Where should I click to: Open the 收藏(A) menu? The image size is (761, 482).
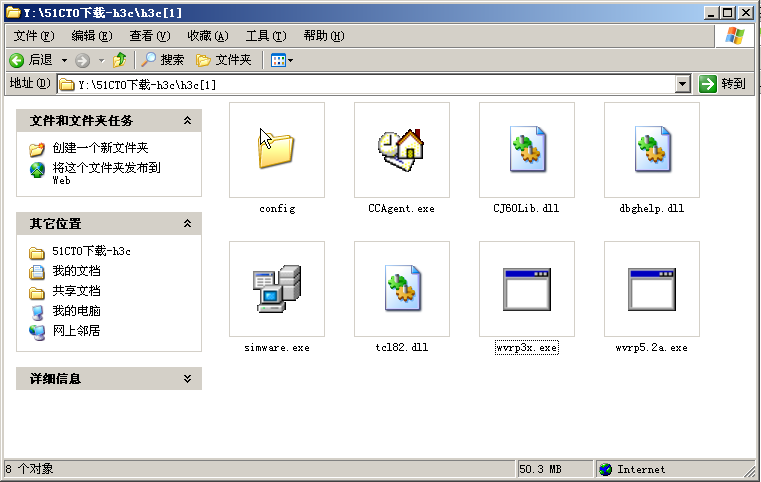[x=208, y=35]
